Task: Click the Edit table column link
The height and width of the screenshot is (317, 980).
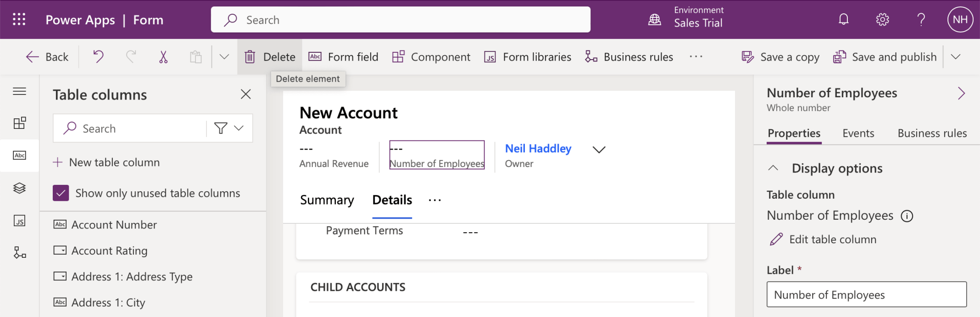Action: click(x=832, y=239)
